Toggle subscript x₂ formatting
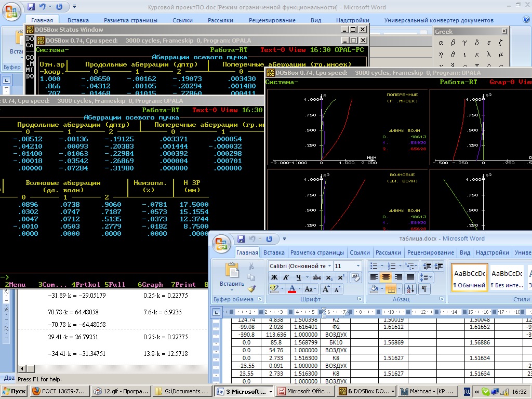The height and width of the screenshot is (399, 532). 329,277
